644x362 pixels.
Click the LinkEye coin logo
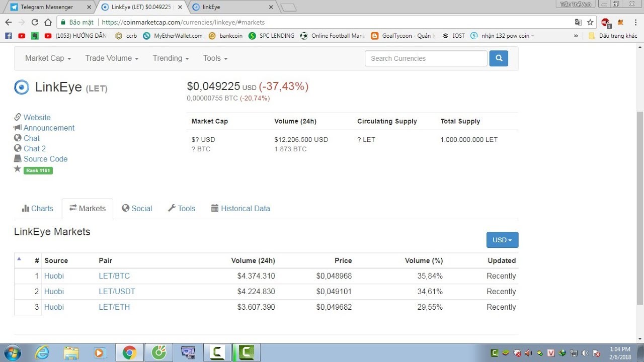(22, 87)
